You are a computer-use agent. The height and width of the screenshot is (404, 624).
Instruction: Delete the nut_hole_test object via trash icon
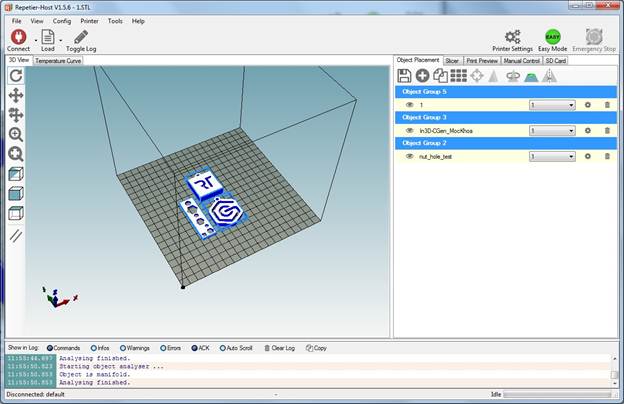(606, 156)
